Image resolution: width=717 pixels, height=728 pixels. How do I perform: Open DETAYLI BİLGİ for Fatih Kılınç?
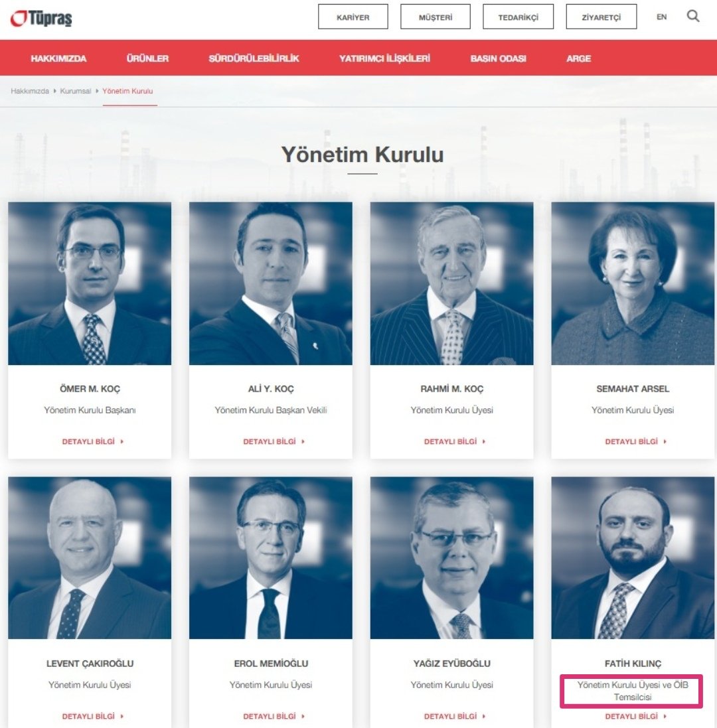636,716
